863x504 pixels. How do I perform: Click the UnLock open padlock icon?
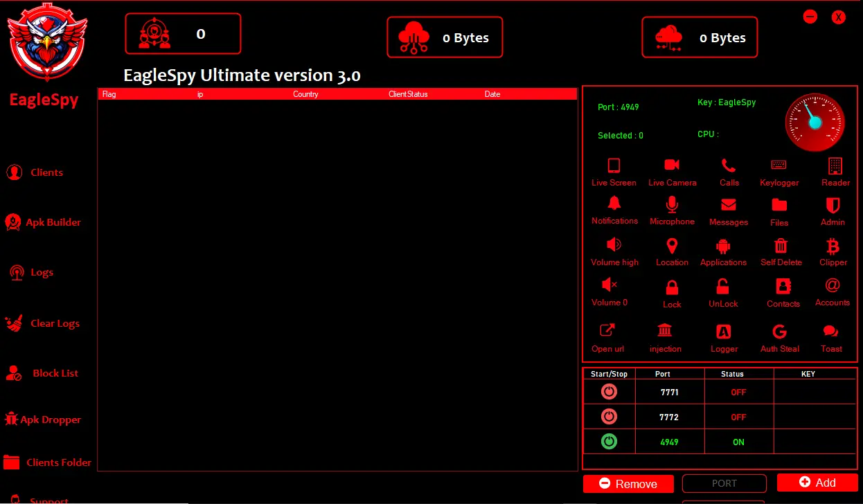[x=722, y=286]
